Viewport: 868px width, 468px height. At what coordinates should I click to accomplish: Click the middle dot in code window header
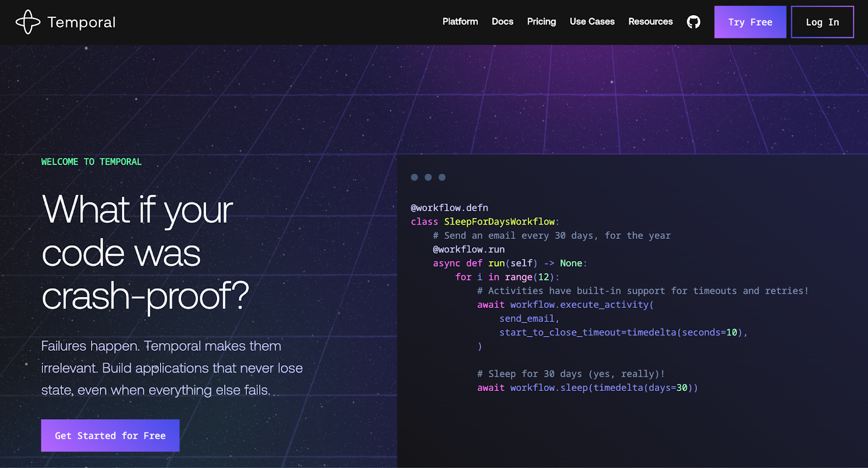click(x=428, y=177)
